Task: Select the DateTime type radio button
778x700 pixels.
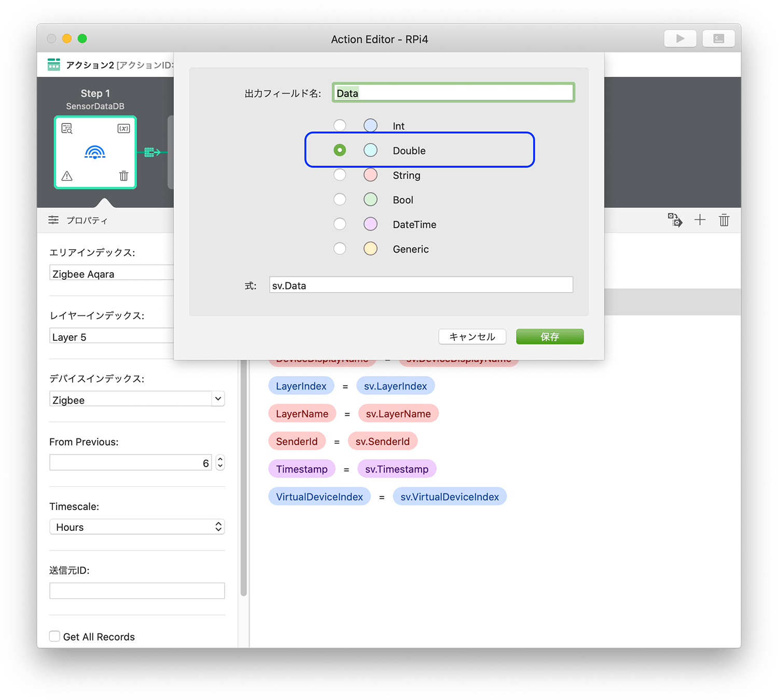Action: pyautogui.click(x=340, y=224)
